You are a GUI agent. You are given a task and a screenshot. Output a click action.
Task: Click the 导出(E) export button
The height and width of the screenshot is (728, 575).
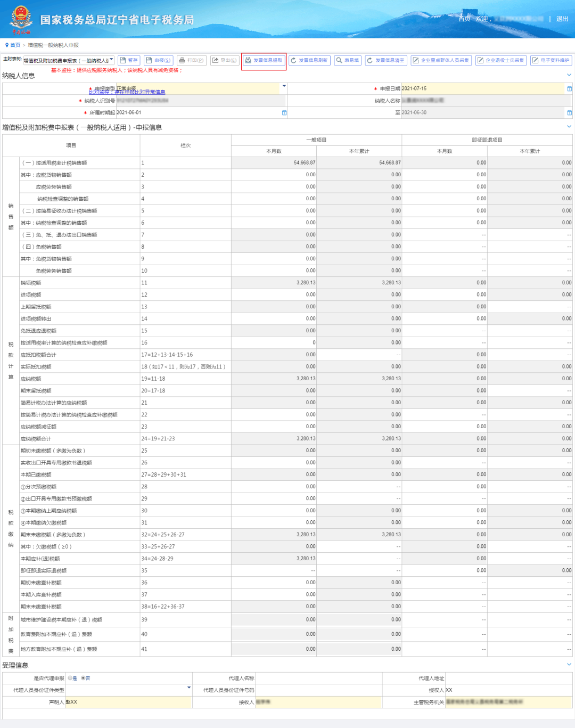(x=224, y=60)
